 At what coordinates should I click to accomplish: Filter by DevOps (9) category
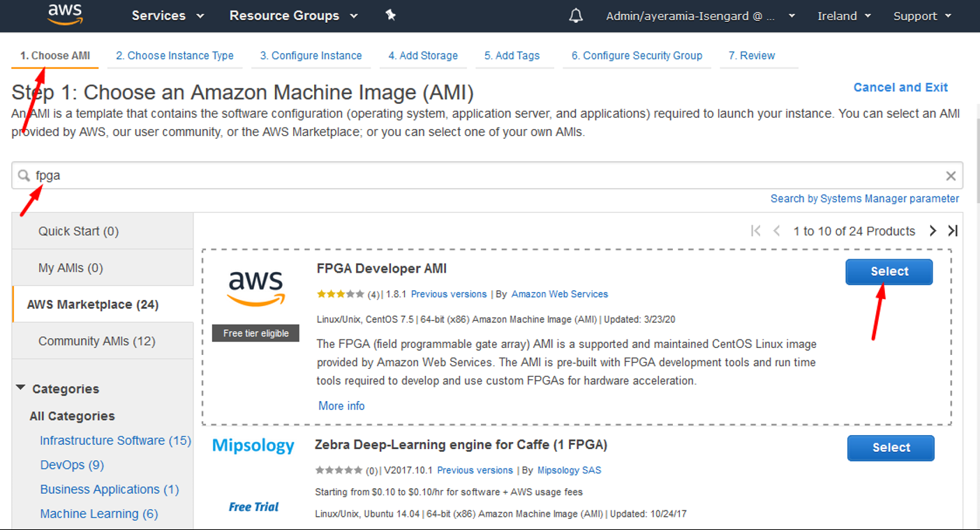coord(72,465)
